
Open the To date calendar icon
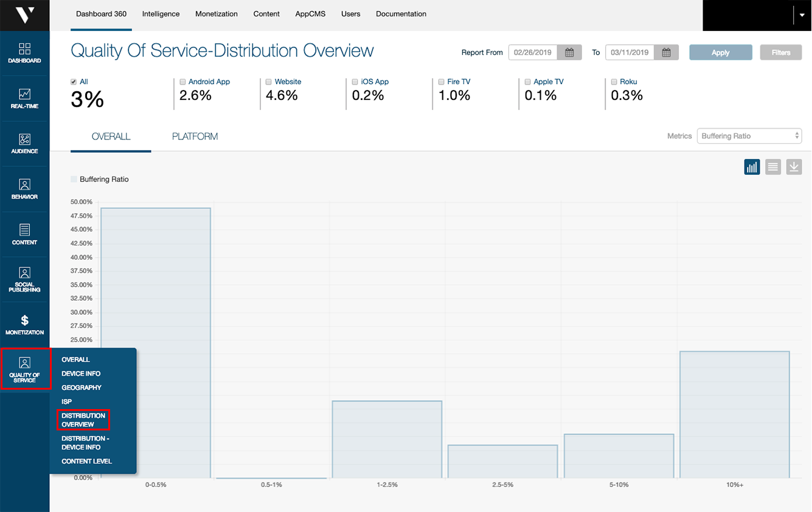pos(666,52)
